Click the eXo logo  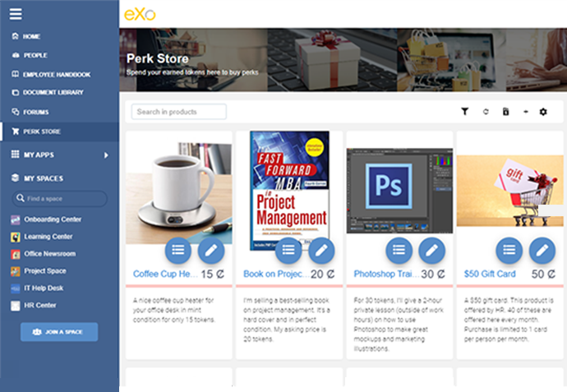140,15
